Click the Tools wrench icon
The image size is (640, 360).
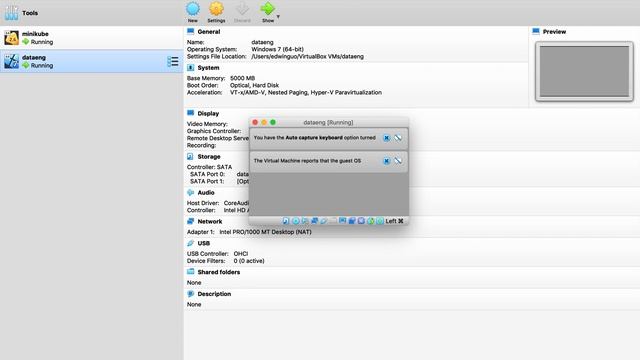click(x=11, y=13)
